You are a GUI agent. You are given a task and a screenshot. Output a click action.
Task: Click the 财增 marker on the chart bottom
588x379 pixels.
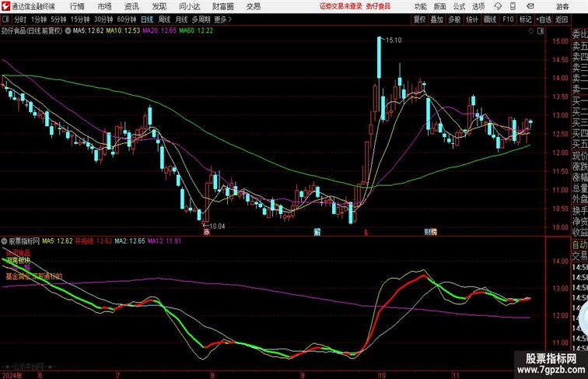(x=431, y=232)
